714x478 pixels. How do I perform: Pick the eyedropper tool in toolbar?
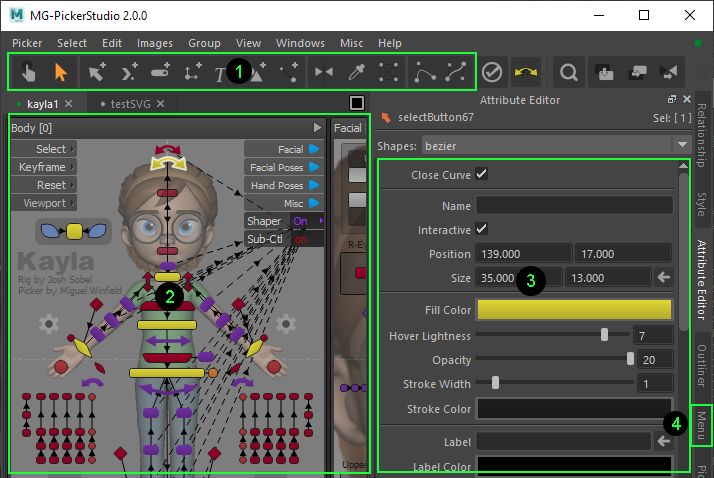pos(355,72)
